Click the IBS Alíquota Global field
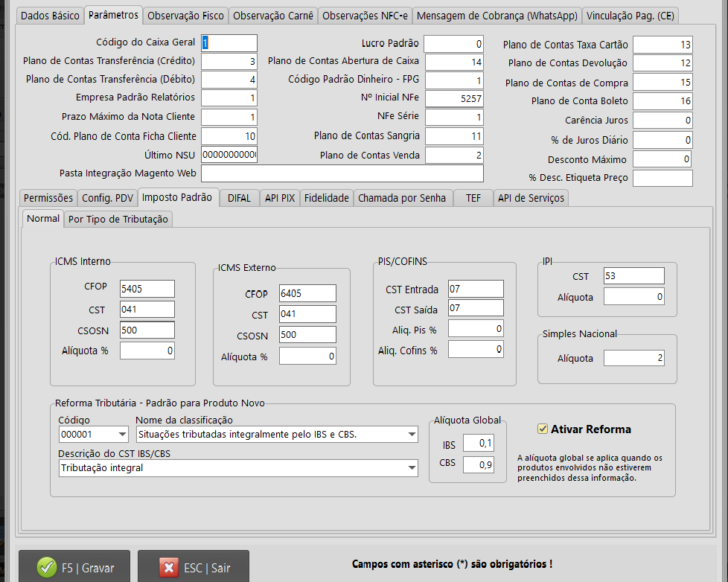The width and height of the screenshot is (728, 582). 478,444
